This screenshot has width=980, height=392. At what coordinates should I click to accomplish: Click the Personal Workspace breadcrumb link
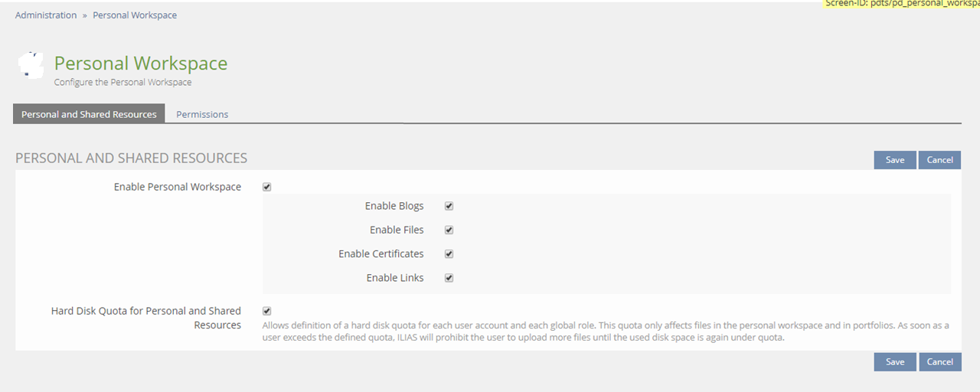pyautogui.click(x=135, y=15)
